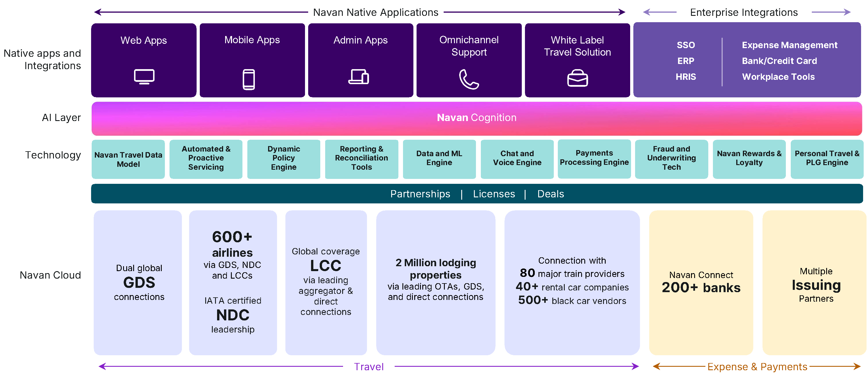The width and height of the screenshot is (868, 378).
Task: Click the smartphone icon under Mobile Apps
Action: click(249, 79)
